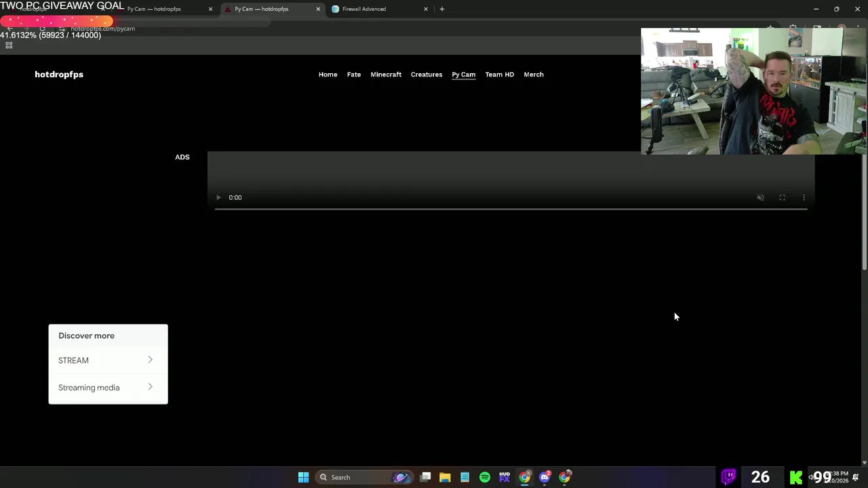Unmute the video player audio

(x=760, y=197)
